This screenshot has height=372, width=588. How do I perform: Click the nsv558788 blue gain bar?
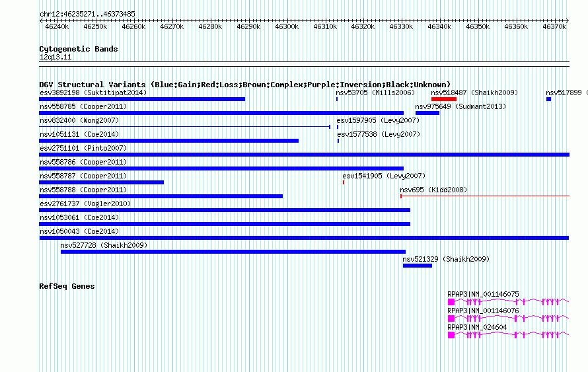click(x=161, y=196)
